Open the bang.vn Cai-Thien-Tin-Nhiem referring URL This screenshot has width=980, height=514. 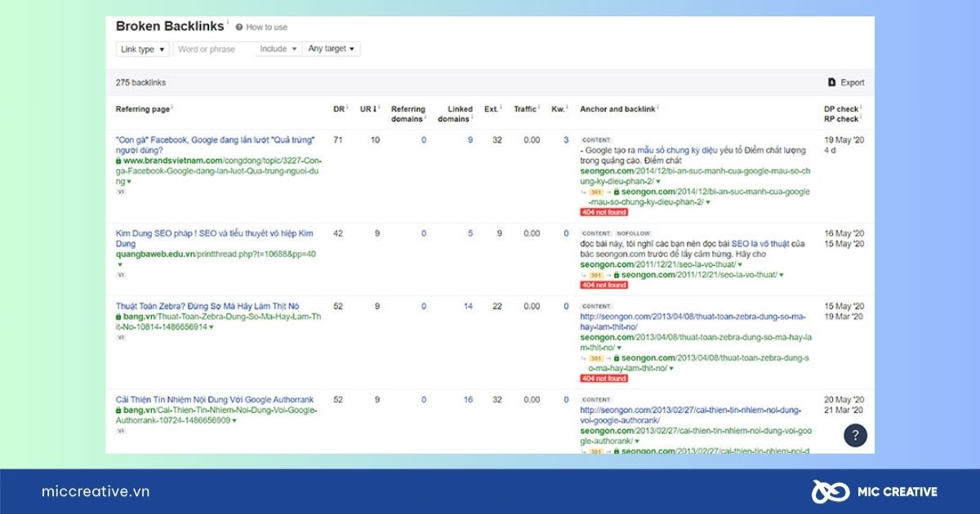coord(215,414)
